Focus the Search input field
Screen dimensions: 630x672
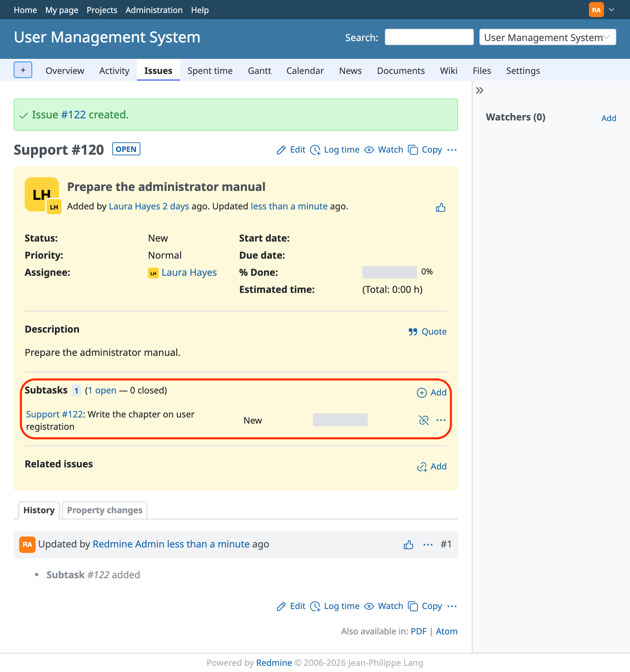coord(429,37)
